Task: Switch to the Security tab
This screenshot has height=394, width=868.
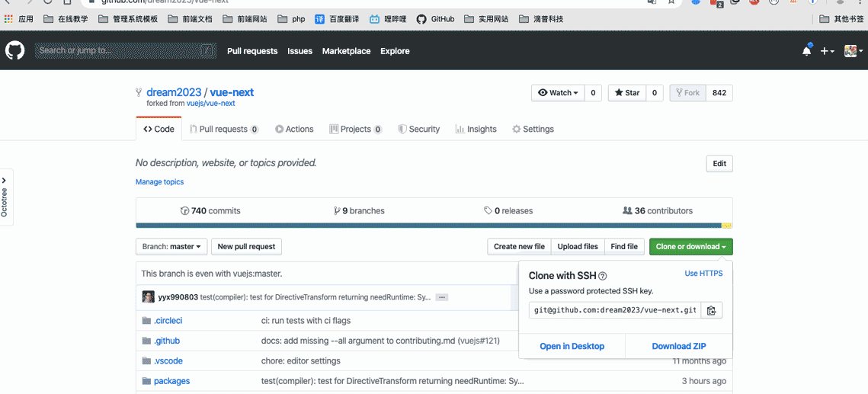Action: [419, 129]
